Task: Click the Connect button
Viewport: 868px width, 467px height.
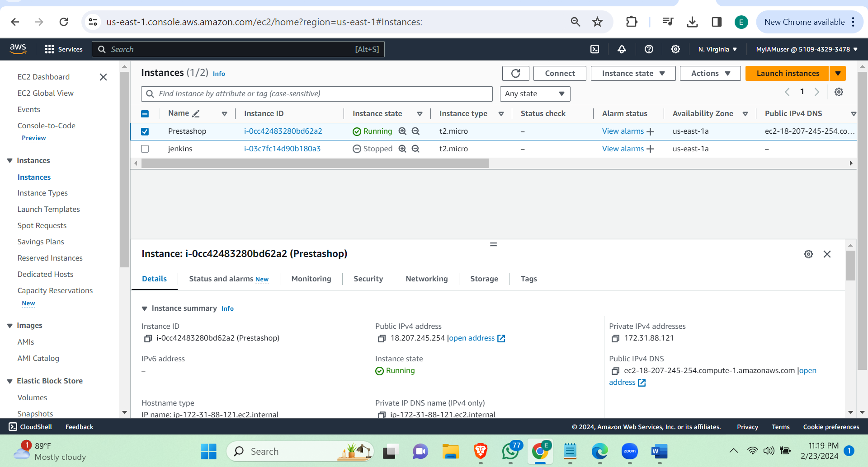Action: 560,73
